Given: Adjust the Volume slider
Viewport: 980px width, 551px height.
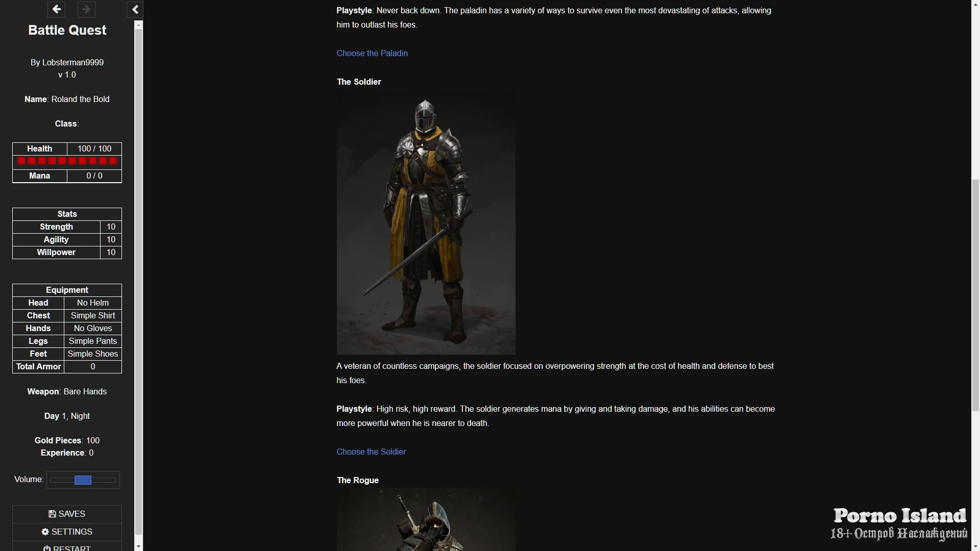Looking at the screenshot, I should coord(83,480).
